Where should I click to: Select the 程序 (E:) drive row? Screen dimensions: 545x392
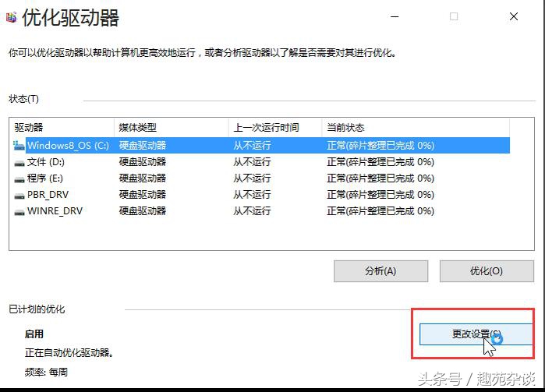[x=261, y=178]
